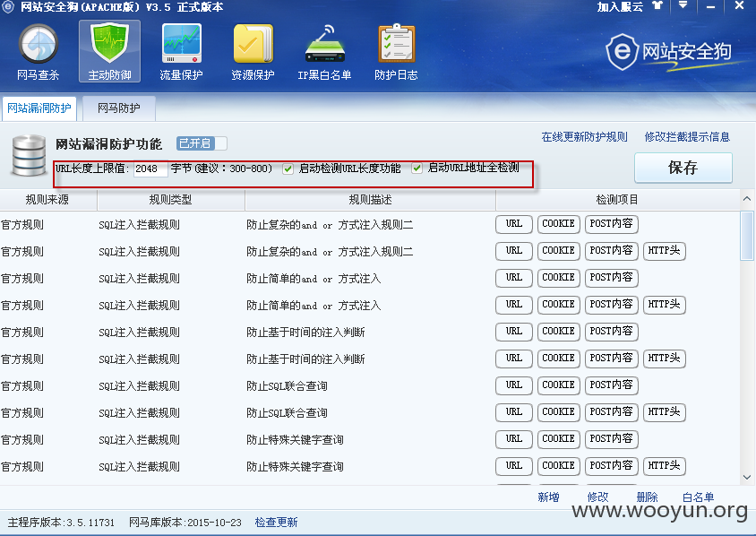This screenshot has height=536, width=756.
Task: Toggle the 已开启 protection switch
Action: click(202, 143)
